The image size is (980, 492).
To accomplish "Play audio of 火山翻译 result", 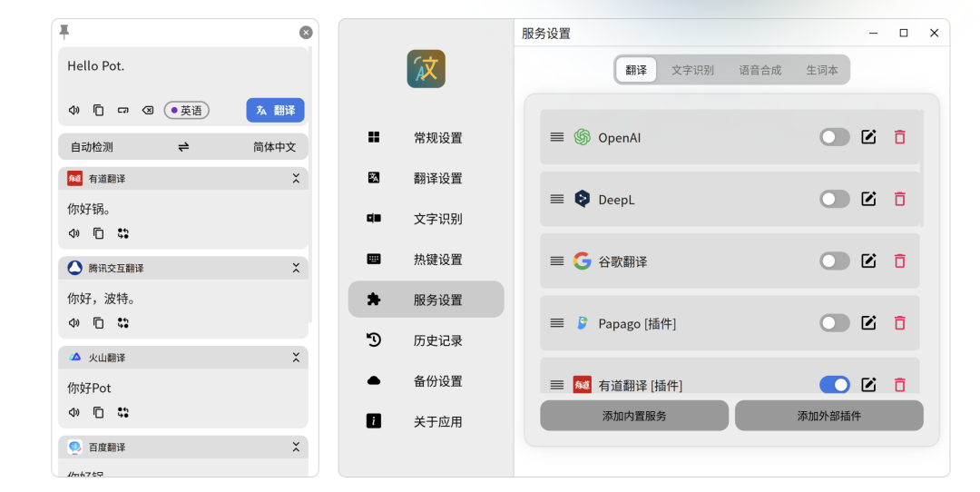I will pyautogui.click(x=73, y=412).
